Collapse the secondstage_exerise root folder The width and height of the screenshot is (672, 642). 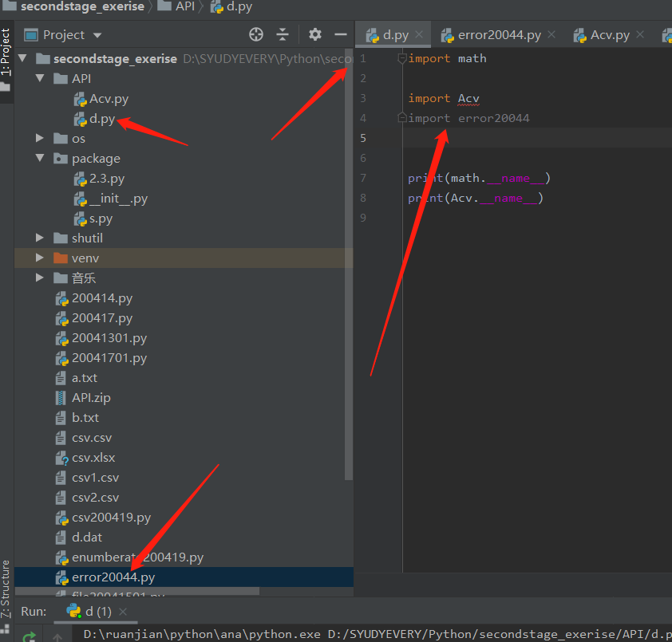22,58
